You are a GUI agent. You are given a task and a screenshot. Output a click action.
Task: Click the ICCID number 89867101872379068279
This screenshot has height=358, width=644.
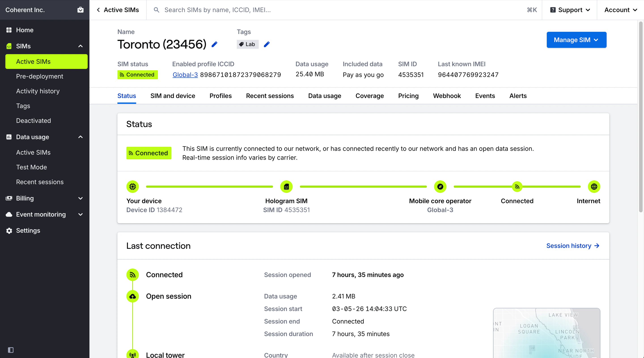click(241, 75)
